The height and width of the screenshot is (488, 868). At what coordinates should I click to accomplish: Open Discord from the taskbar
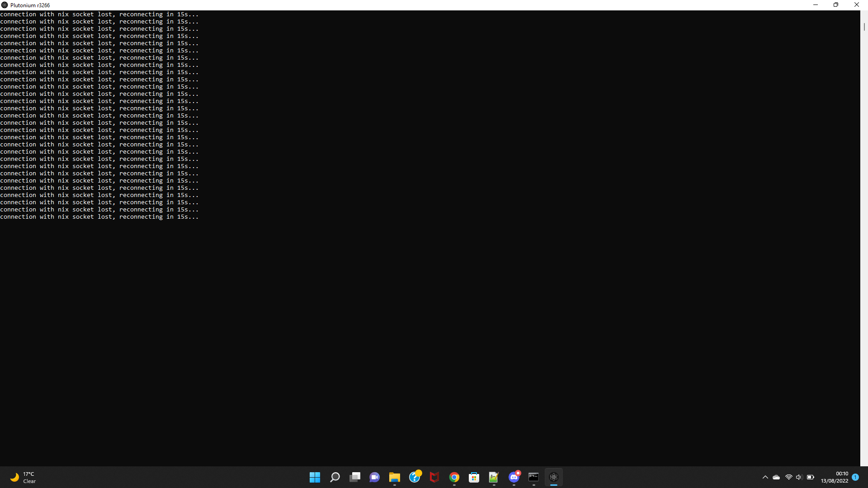point(514,477)
